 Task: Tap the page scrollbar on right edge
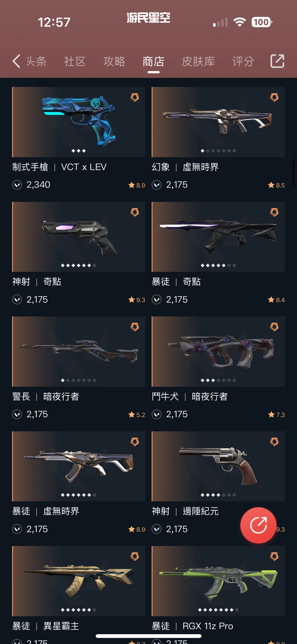point(293,173)
